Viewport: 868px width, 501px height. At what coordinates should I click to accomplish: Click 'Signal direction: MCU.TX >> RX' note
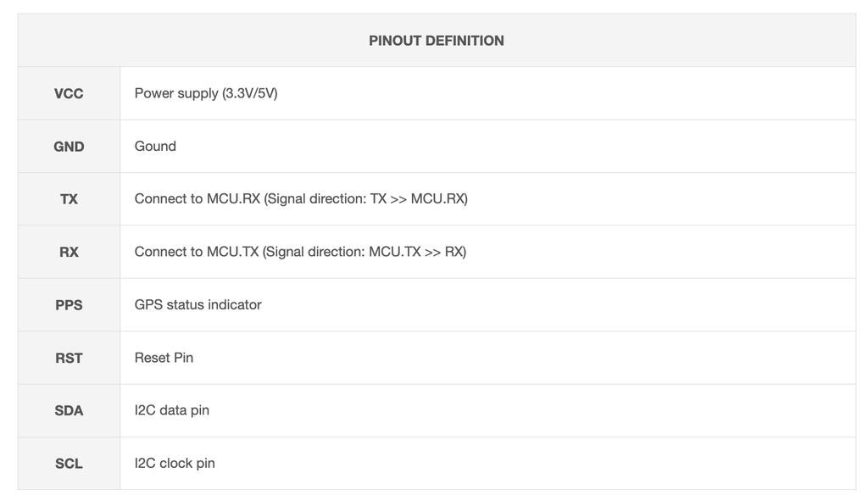click(365, 252)
